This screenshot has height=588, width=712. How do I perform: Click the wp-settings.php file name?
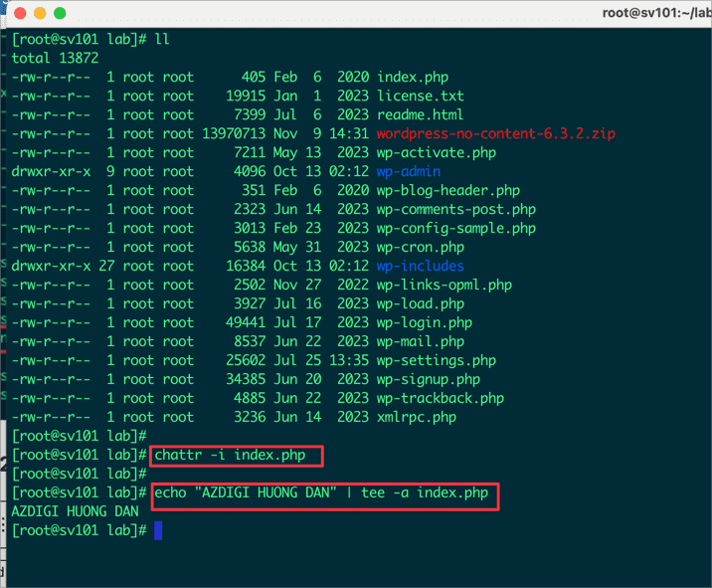point(437,361)
